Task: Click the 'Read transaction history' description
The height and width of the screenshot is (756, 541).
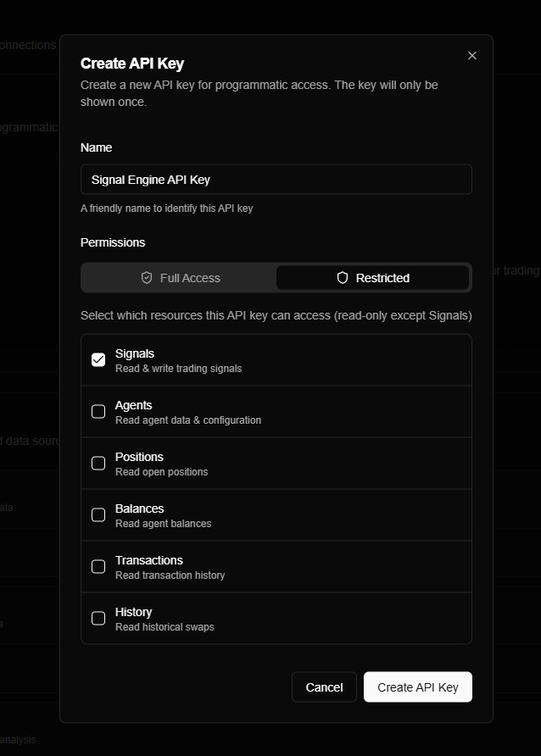Action: pyautogui.click(x=170, y=575)
